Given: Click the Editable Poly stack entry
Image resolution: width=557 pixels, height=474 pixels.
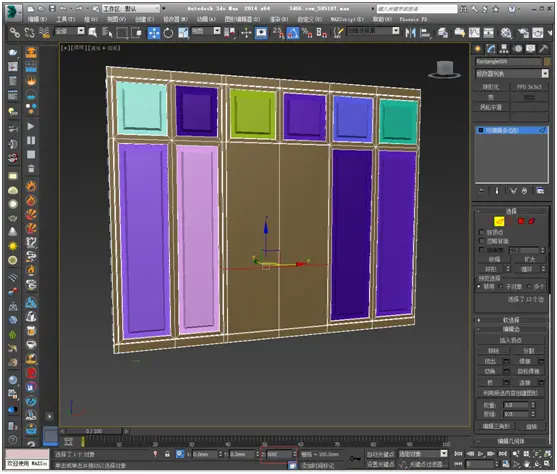Looking at the screenshot, I should [512, 130].
